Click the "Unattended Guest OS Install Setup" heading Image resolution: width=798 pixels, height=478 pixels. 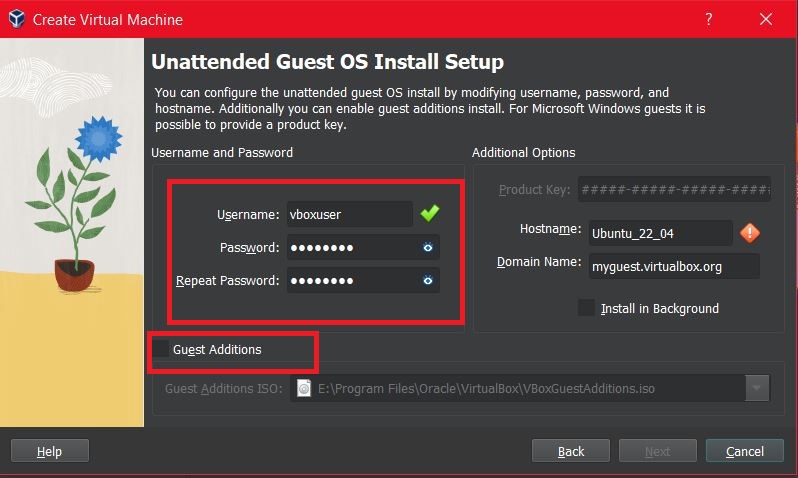(327, 62)
